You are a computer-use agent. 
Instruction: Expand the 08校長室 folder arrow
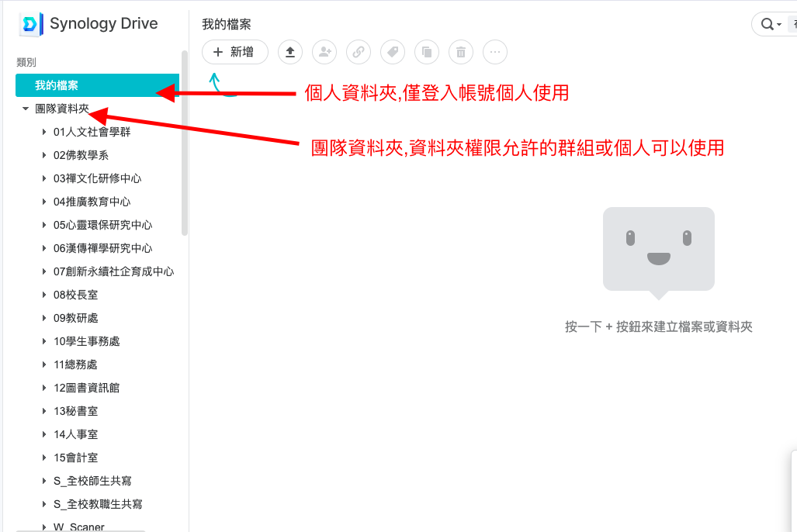(44, 295)
